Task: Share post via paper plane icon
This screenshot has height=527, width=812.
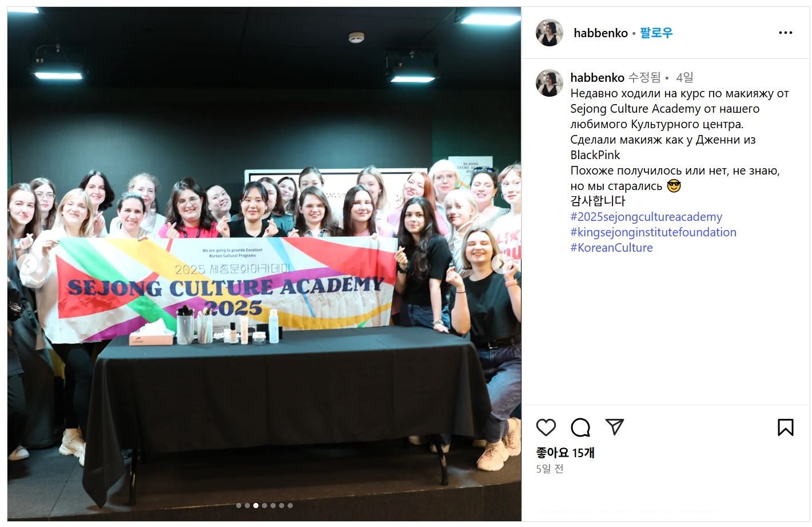Action: click(614, 427)
